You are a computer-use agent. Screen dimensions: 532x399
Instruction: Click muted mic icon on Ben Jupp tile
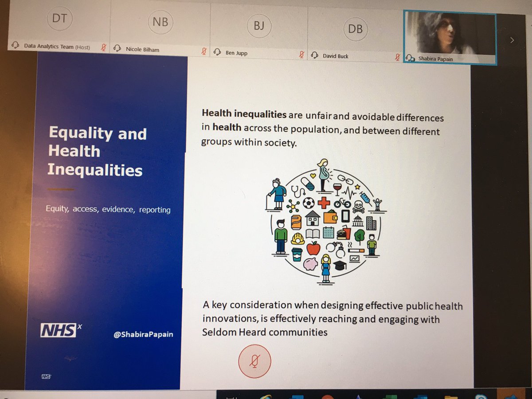click(x=301, y=54)
